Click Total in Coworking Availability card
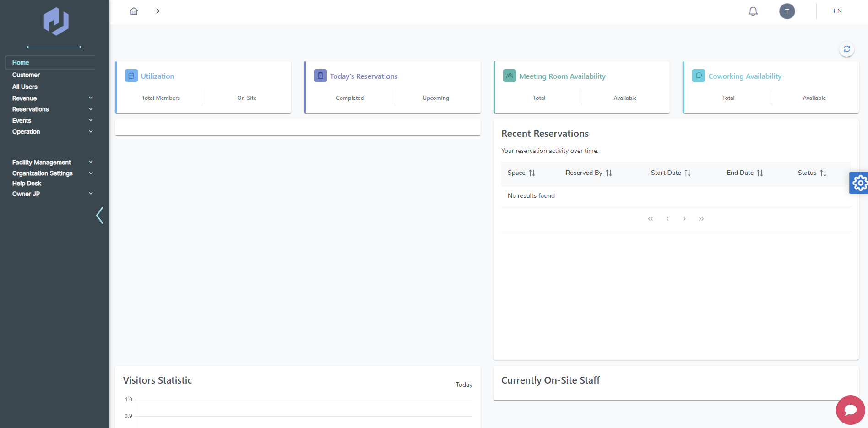Viewport: 868px width, 428px height. click(728, 98)
